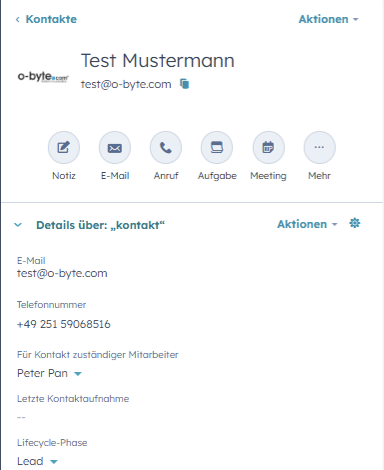Screen dimensions: 384x470
Task: Edit the E-Mail field test@o-byte.com in details
Action: coord(62,273)
